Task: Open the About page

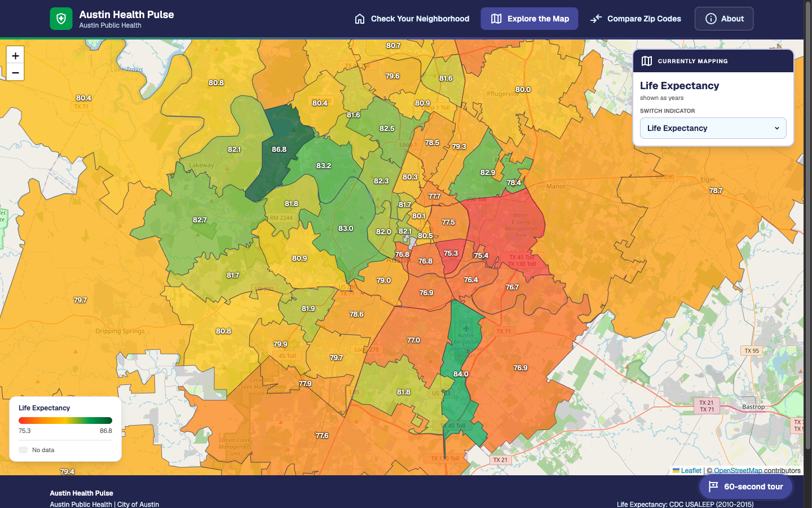Action: point(724,19)
